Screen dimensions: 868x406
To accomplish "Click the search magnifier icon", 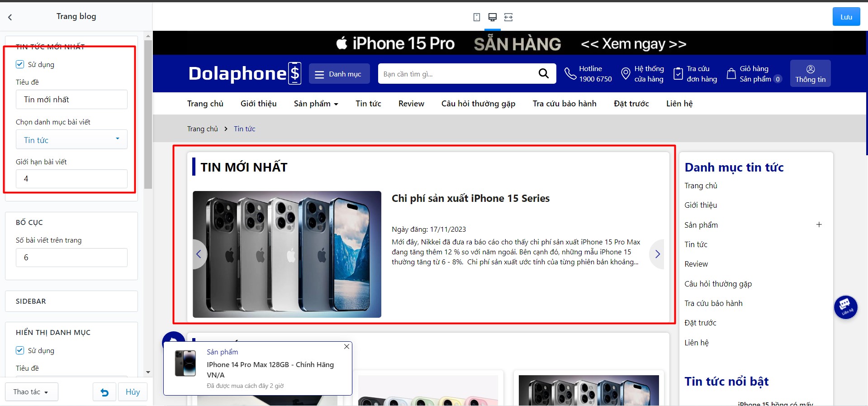I will point(544,73).
